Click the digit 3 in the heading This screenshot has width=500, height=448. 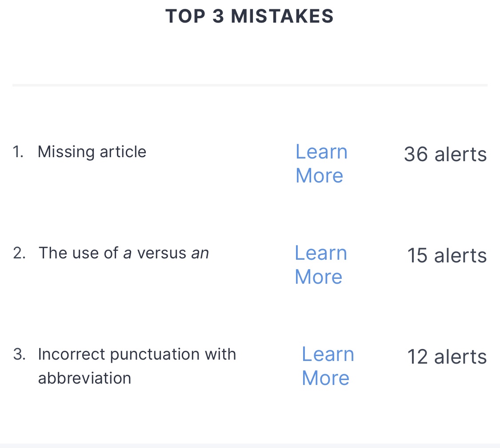coord(218,16)
